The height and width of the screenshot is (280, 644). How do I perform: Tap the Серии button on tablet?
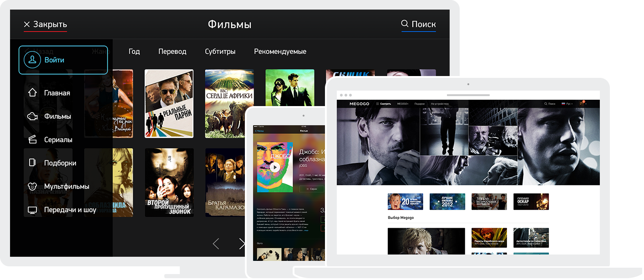(x=311, y=188)
